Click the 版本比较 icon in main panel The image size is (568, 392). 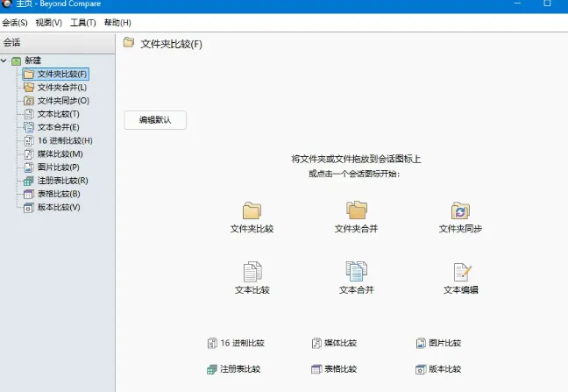[x=421, y=369]
